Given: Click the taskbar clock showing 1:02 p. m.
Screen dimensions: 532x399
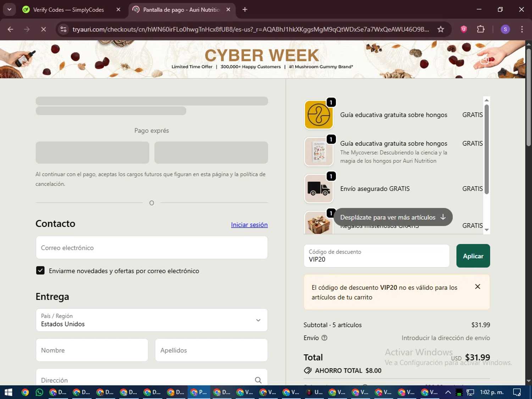Looking at the screenshot, I should point(492,392).
